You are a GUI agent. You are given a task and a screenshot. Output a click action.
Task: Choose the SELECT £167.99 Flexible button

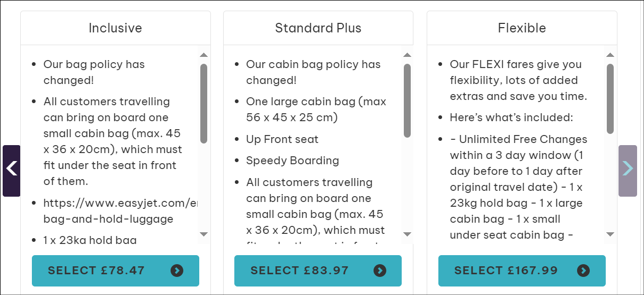pyautogui.click(x=521, y=271)
